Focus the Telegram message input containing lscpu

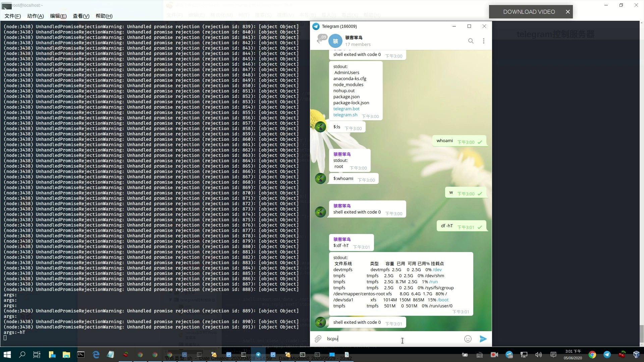[x=392, y=339]
